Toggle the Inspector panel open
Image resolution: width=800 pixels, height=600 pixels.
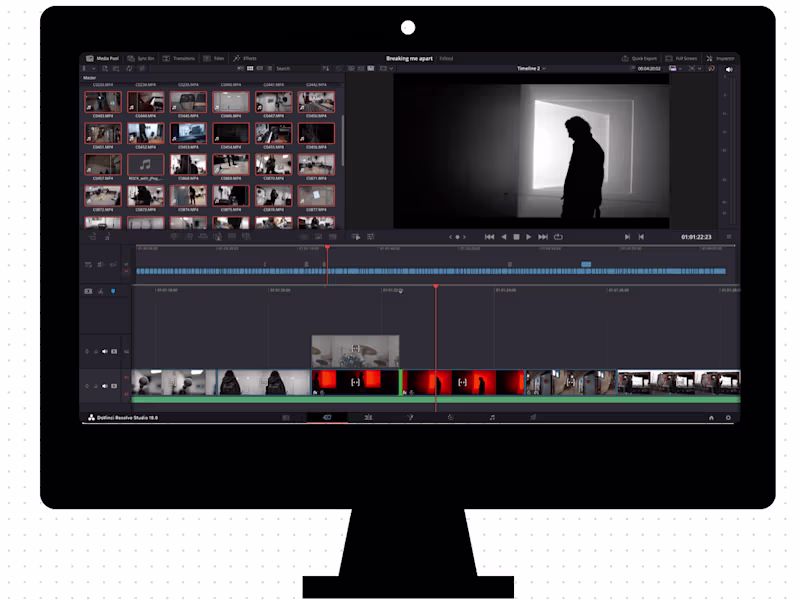(x=722, y=58)
